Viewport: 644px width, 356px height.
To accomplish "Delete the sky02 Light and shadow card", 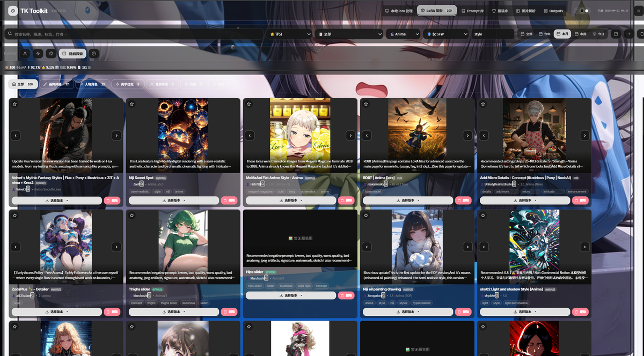I will point(580,311).
